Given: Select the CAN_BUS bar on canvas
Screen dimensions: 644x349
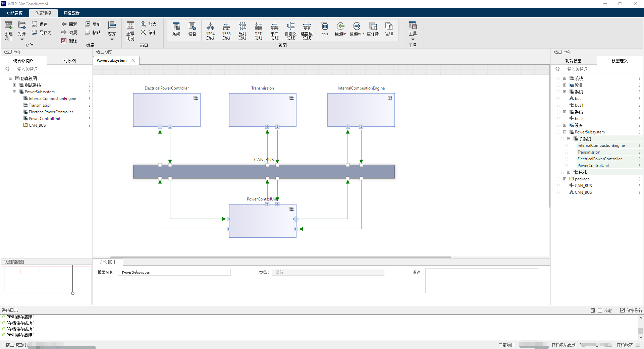Looking at the screenshot, I should pyautogui.click(x=264, y=172).
